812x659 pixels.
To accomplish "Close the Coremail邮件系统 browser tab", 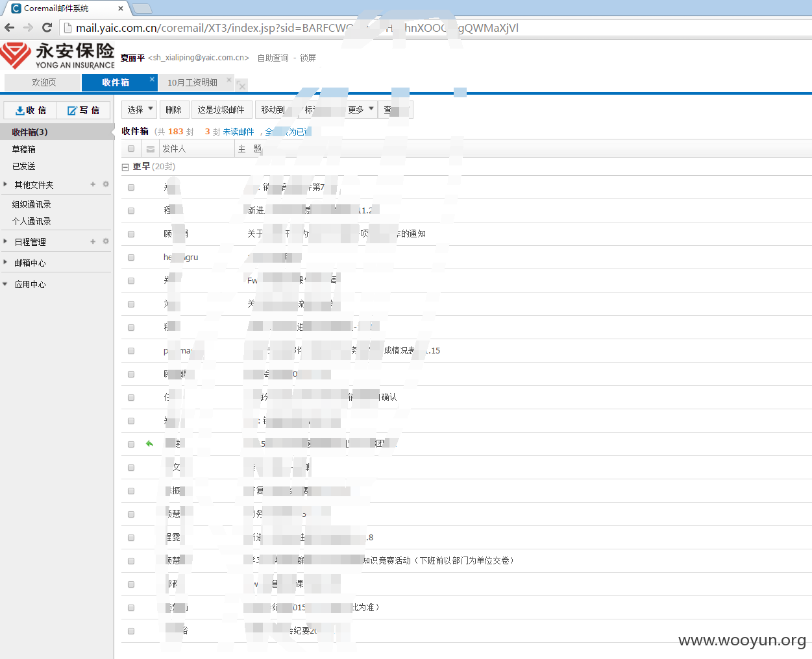I will (x=121, y=8).
